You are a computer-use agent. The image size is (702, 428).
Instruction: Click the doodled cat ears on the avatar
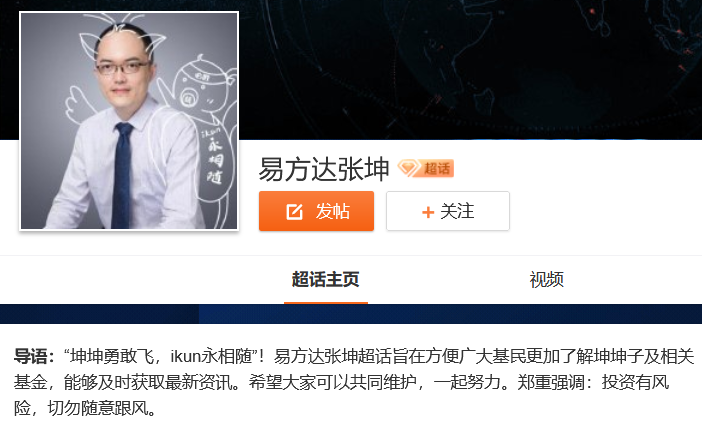[x=122, y=38]
